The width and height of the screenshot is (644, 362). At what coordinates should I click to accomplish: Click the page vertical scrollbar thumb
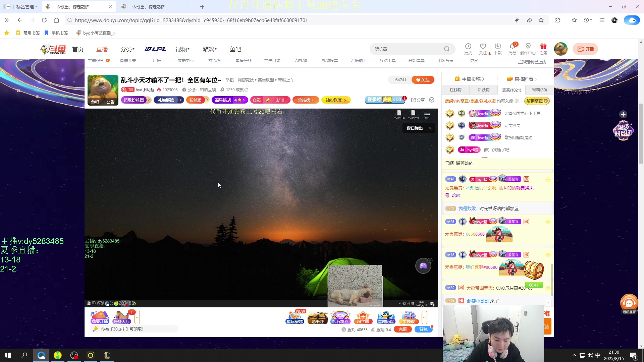(641, 133)
